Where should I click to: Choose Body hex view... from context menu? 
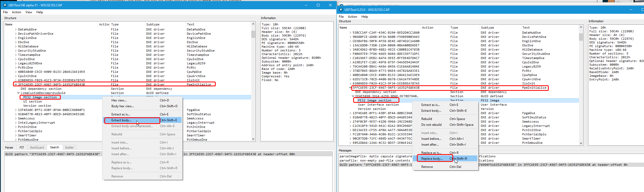[142, 106]
